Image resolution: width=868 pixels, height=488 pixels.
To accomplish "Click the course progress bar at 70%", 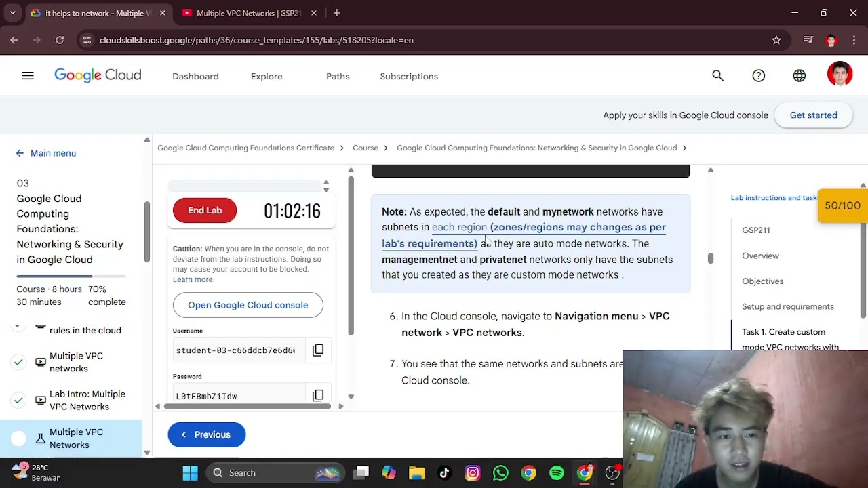I will pos(71,277).
